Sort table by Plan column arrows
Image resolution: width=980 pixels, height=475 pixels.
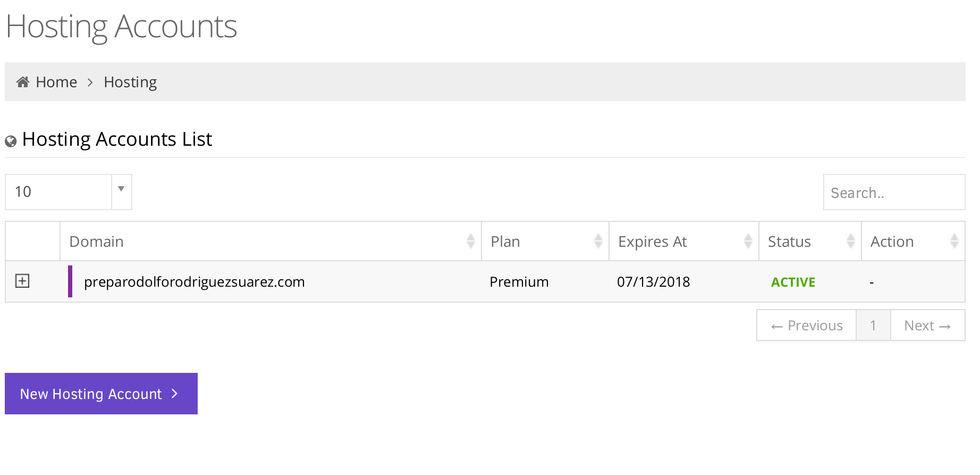pyautogui.click(x=598, y=241)
